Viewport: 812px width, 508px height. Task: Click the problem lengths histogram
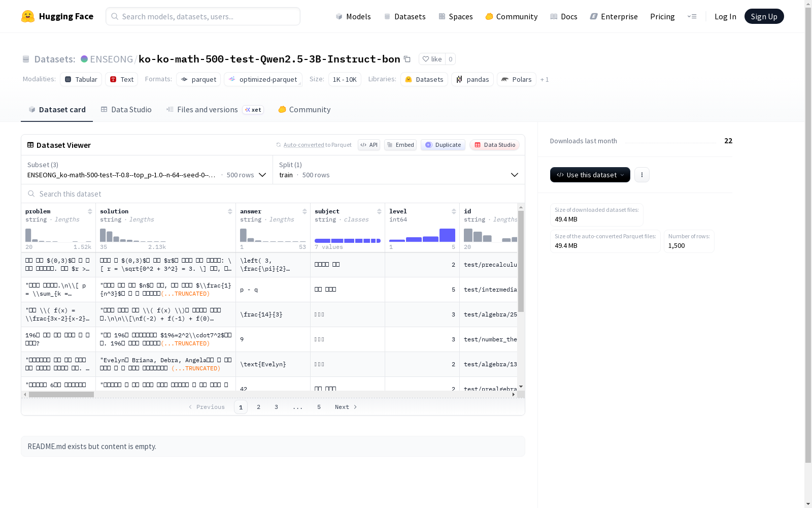(x=58, y=235)
